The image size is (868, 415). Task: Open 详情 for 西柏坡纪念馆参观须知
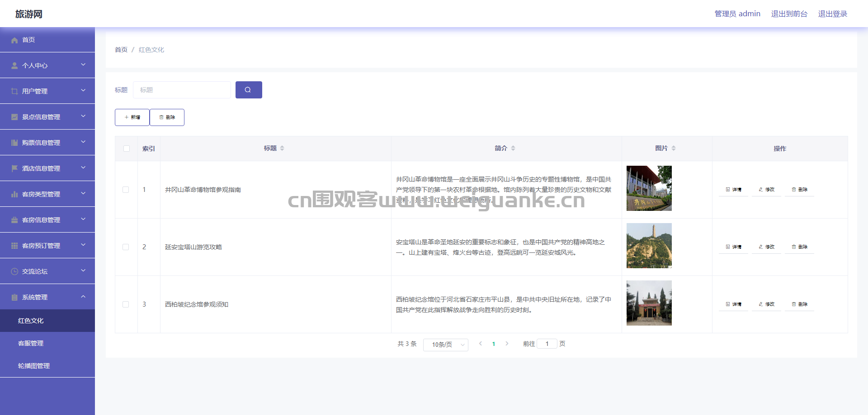click(733, 304)
